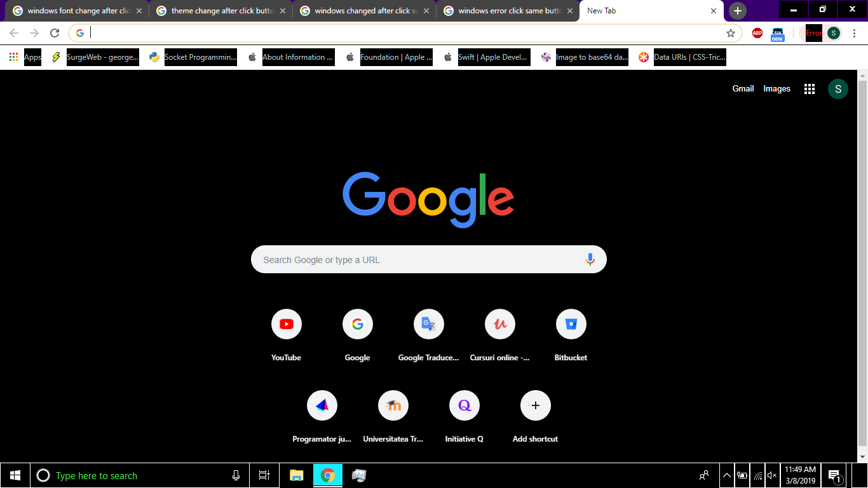Viewport: 868px width, 488px height.
Task: Open the extension icon labeled new
Action: point(778,34)
